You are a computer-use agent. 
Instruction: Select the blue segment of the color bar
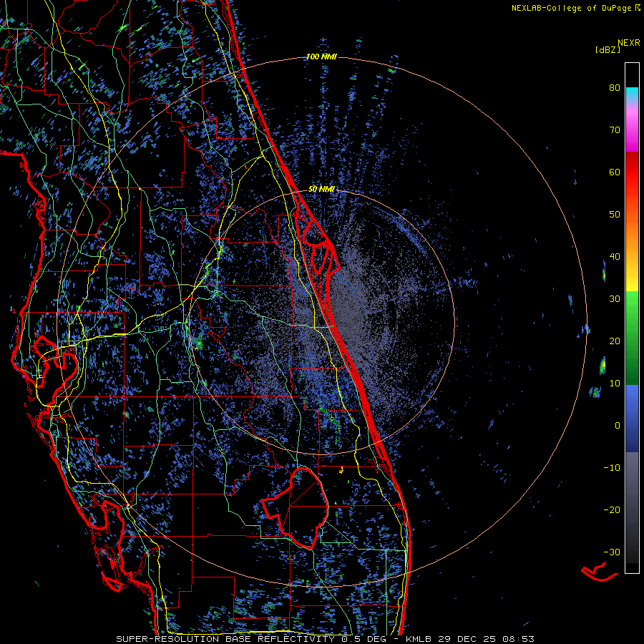pyautogui.click(x=632, y=419)
